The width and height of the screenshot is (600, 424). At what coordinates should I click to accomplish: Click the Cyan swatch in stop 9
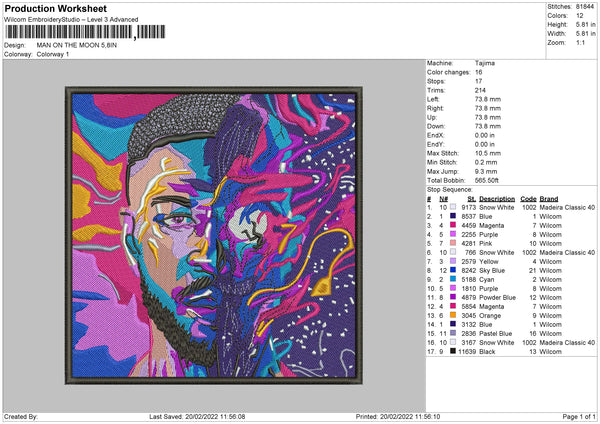453,279
